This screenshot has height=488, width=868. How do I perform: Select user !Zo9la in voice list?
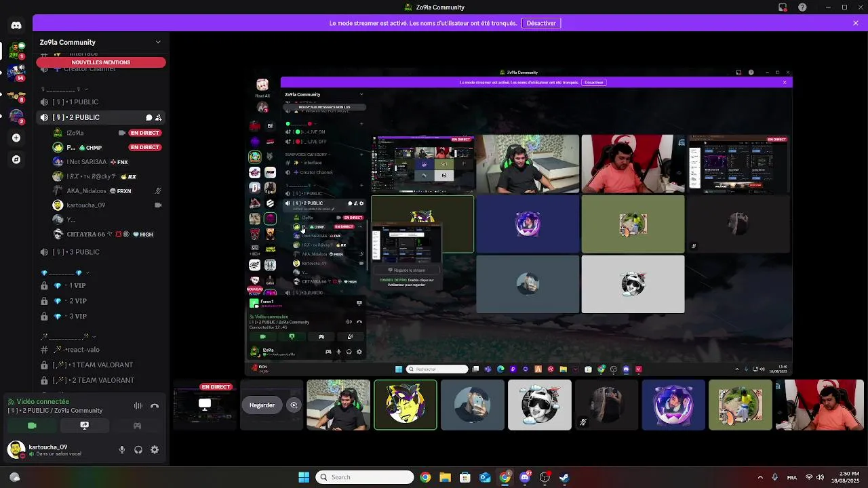coord(107,133)
